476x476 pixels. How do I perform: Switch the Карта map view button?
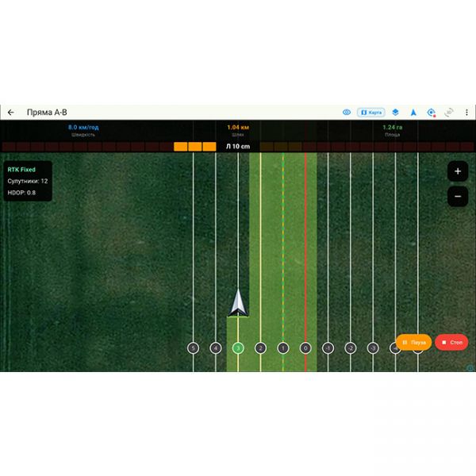[371, 113]
